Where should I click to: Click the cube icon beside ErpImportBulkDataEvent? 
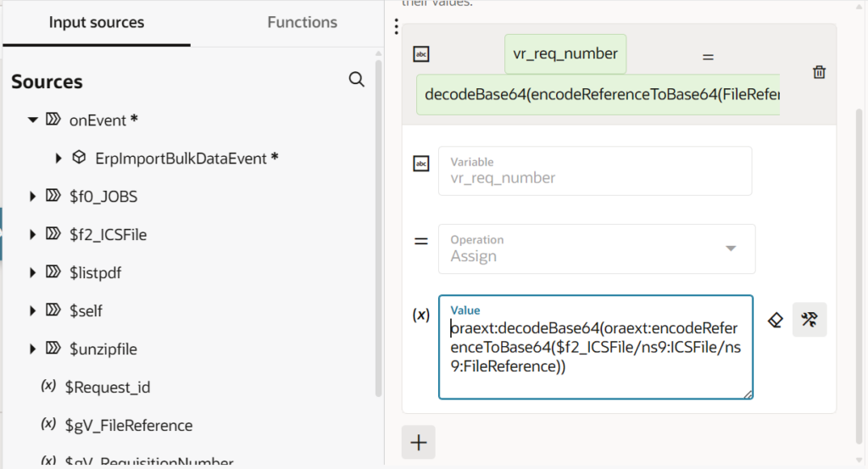click(x=79, y=158)
